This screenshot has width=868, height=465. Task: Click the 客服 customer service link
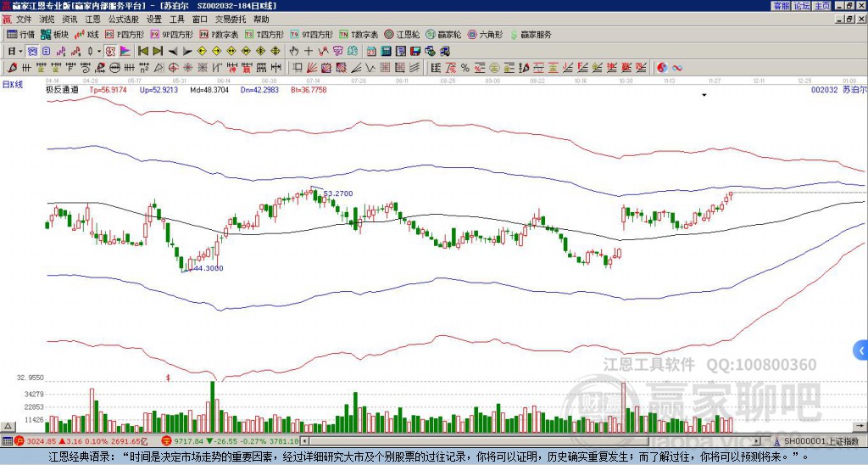(x=780, y=6)
